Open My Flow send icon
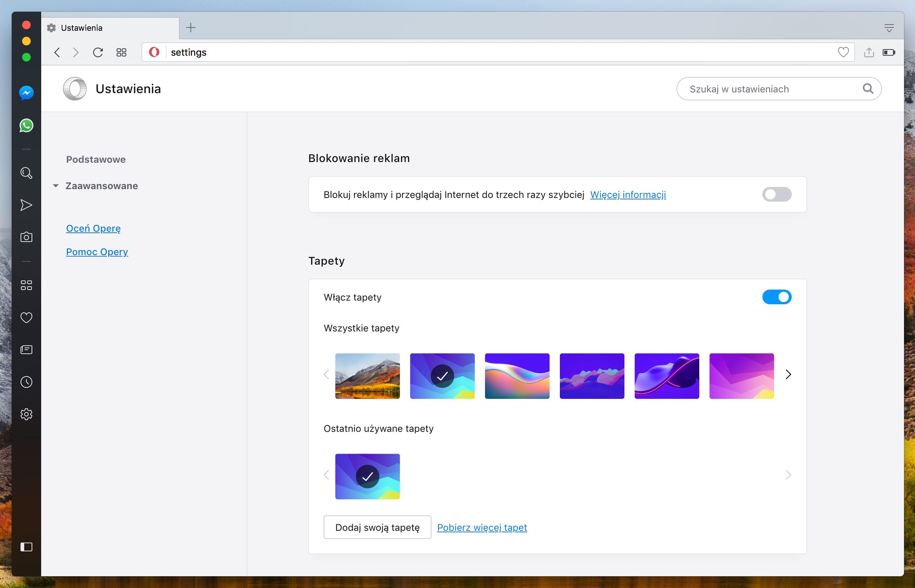 [26, 205]
